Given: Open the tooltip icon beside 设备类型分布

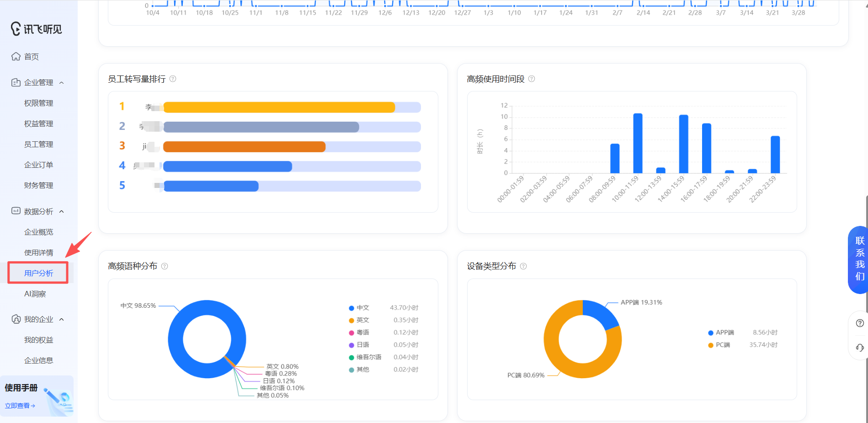Looking at the screenshot, I should (x=524, y=266).
